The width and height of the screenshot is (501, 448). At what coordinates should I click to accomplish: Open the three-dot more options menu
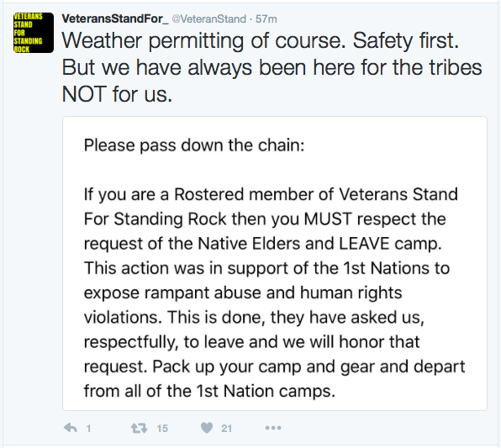pyautogui.click(x=273, y=428)
